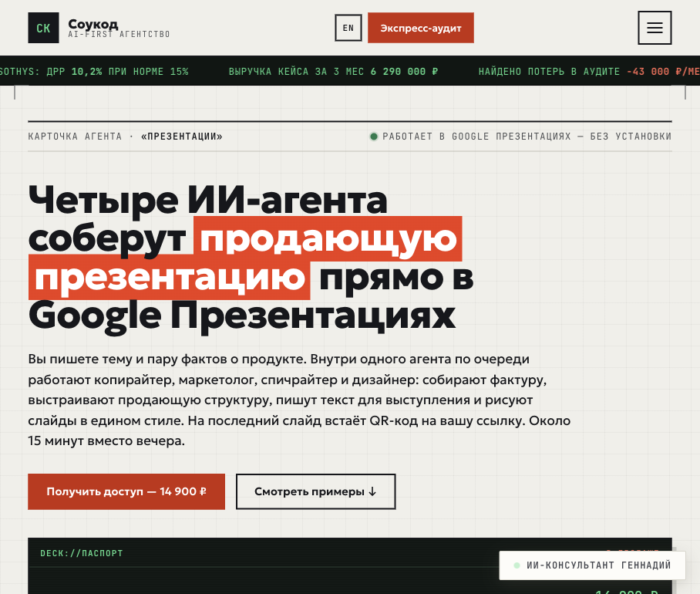Click ticker text ДРР 10,2% ПРИ НОРМЕ 15%

click(x=117, y=72)
